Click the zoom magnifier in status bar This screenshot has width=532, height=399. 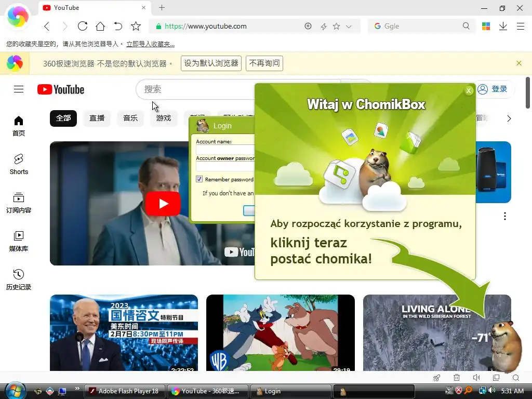point(516,378)
